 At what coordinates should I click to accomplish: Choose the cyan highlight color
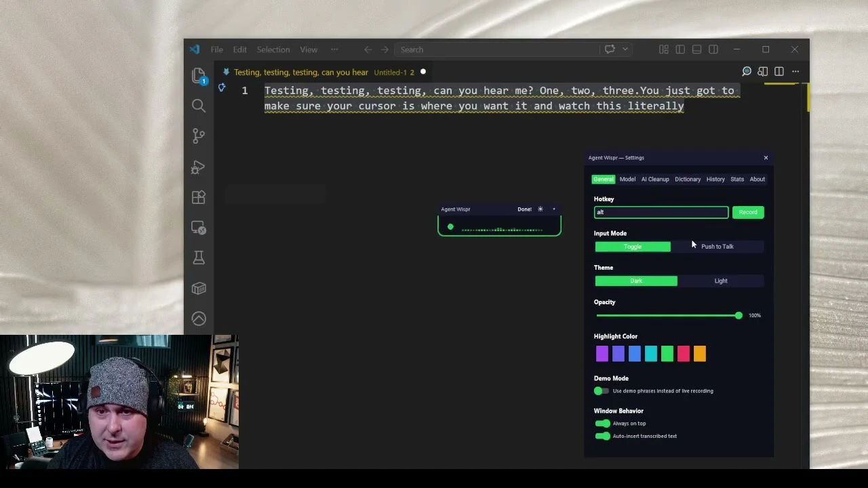[x=651, y=354]
